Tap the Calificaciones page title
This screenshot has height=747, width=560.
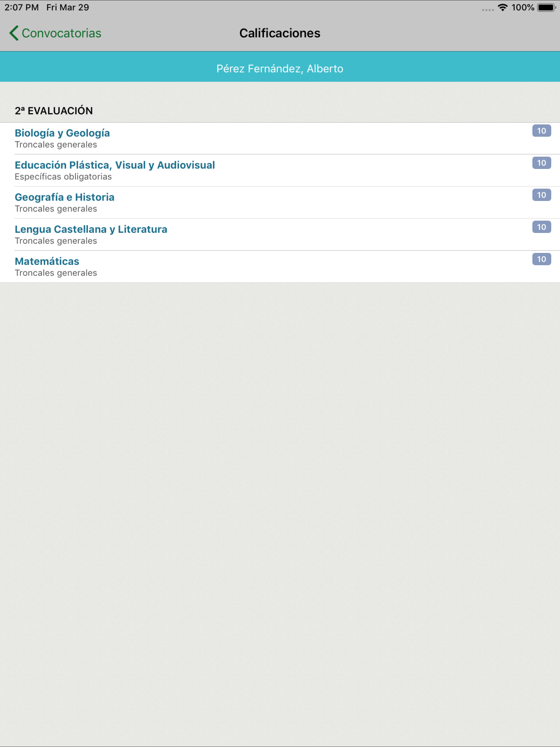tap(280, 33)
